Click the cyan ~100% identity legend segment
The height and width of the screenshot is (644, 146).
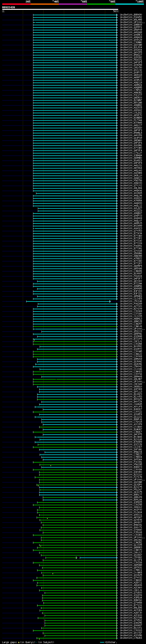pyautogui.click(x=130, y=4)
